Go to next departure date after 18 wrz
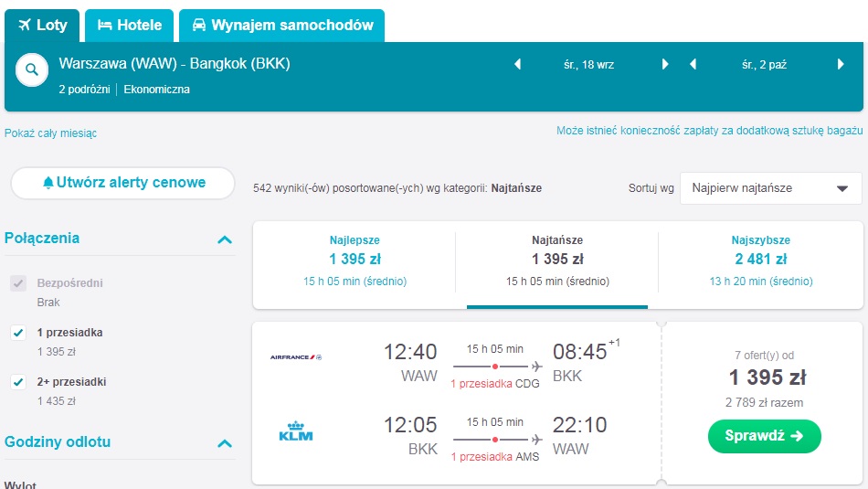The width and height of the screenshot is (868, 489). tap(665, 64)
